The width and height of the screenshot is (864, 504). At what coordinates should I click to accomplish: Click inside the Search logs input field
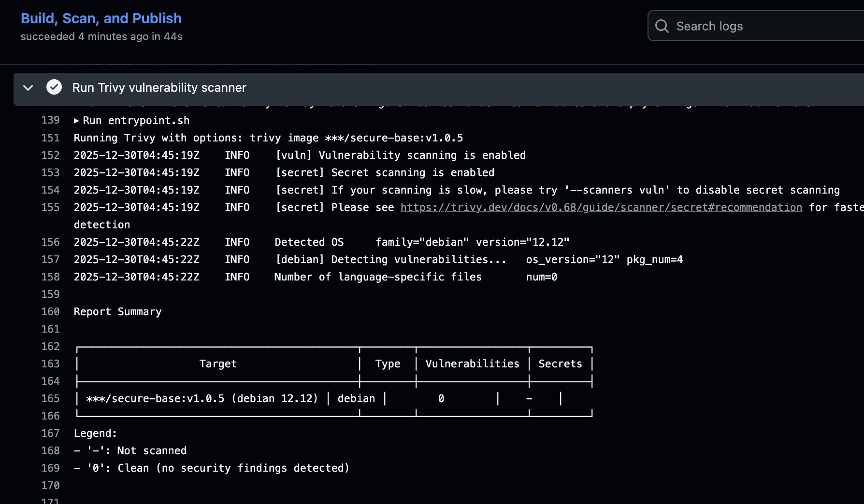(749, 26)
